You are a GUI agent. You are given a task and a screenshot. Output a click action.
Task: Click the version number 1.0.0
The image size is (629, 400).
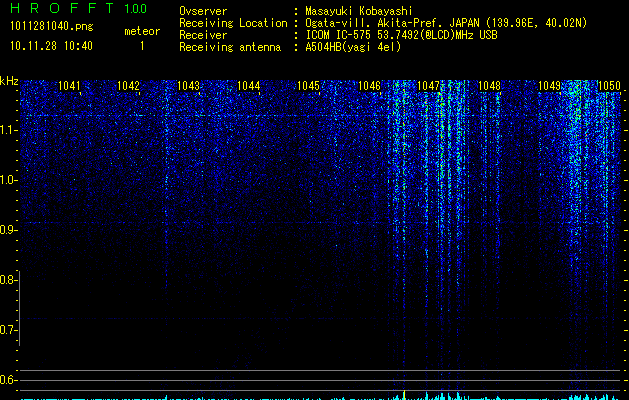coord(136,8)
